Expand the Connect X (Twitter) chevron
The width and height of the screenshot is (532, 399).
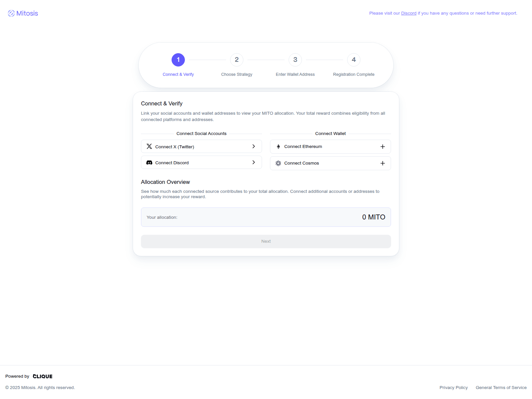tap(254, 146)
